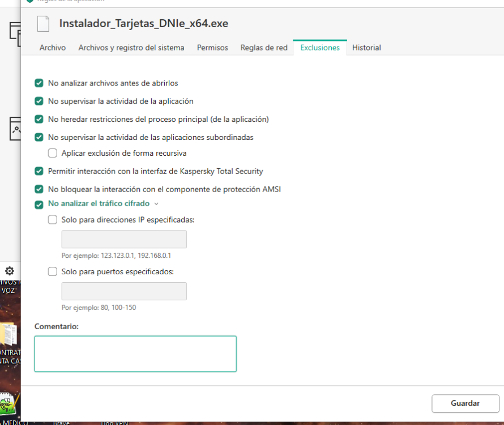Click the file icon beside Instalador_Tarjetas_DNIe_x64.exe
The width and height of the screenshot is (504, 425).
pos(43,23)
